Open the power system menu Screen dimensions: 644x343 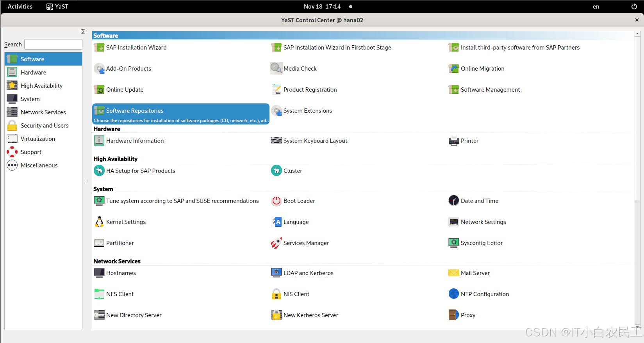point(634,7)
